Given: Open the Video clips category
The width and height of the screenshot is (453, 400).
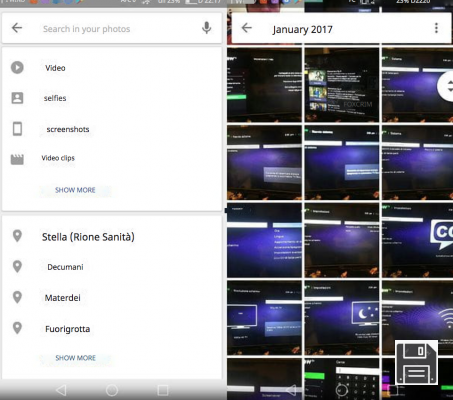Looking at the screenshot, I should pos(112,158).
